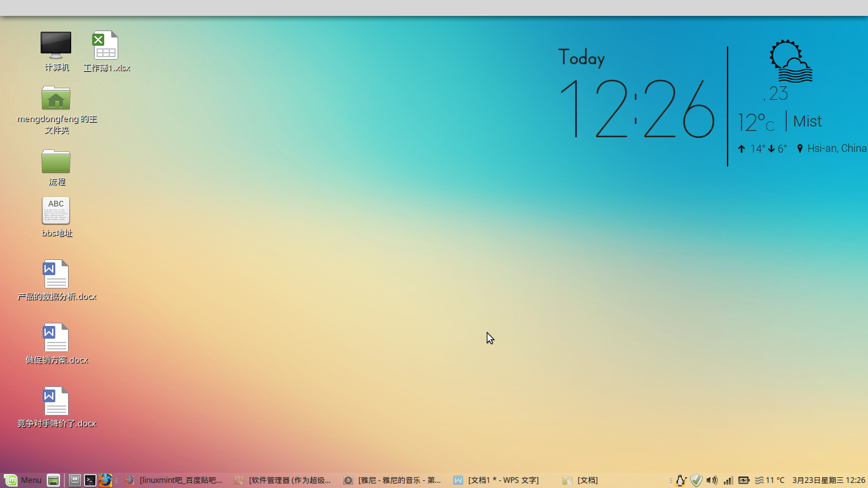Screen dimensions: 868x488
Task: Open the Linux Mint Menu button
Action: coord(23,480)
